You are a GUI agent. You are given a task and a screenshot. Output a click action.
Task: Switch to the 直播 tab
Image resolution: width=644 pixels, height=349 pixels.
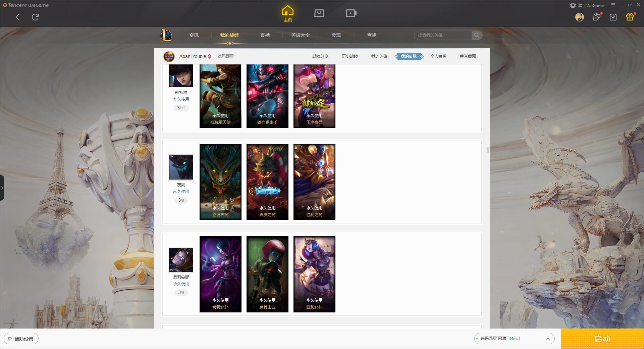(265, 35)
